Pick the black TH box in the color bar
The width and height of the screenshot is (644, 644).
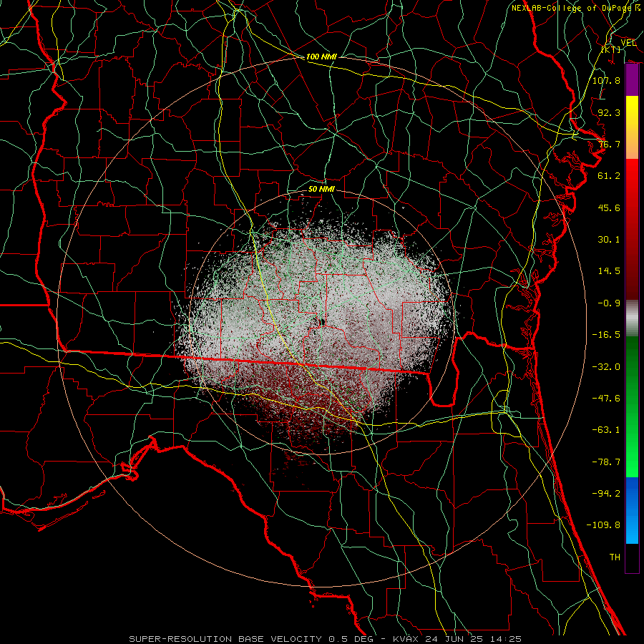[x=632, y=558]
